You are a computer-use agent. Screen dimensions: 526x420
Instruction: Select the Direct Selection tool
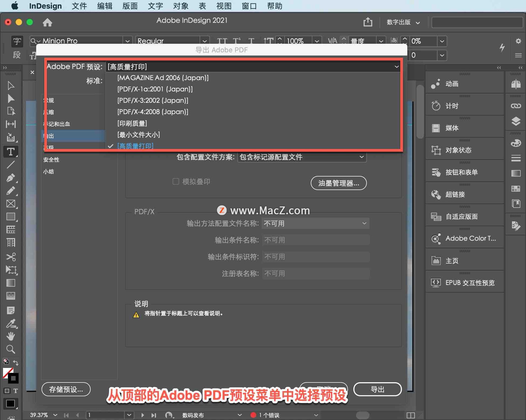11,98
